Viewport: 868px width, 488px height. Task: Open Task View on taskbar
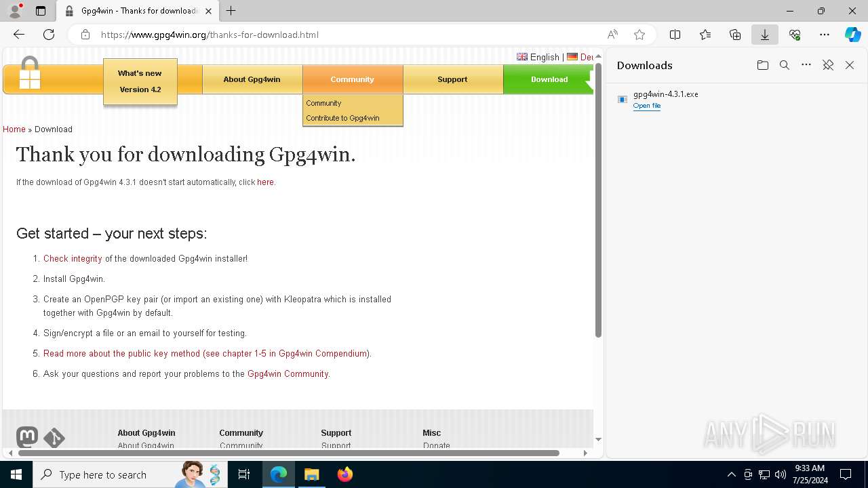click(x=244, y=474)
